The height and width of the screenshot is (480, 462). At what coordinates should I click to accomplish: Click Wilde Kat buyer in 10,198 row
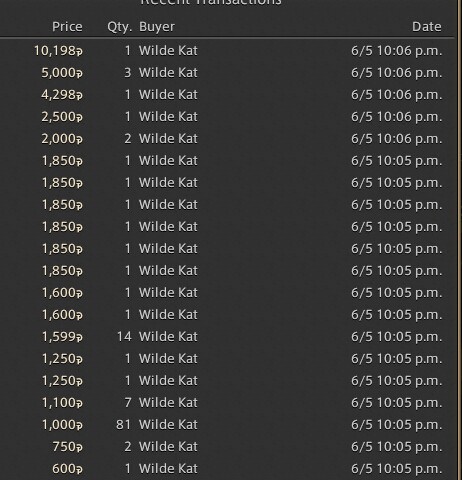tap(168, 51)
